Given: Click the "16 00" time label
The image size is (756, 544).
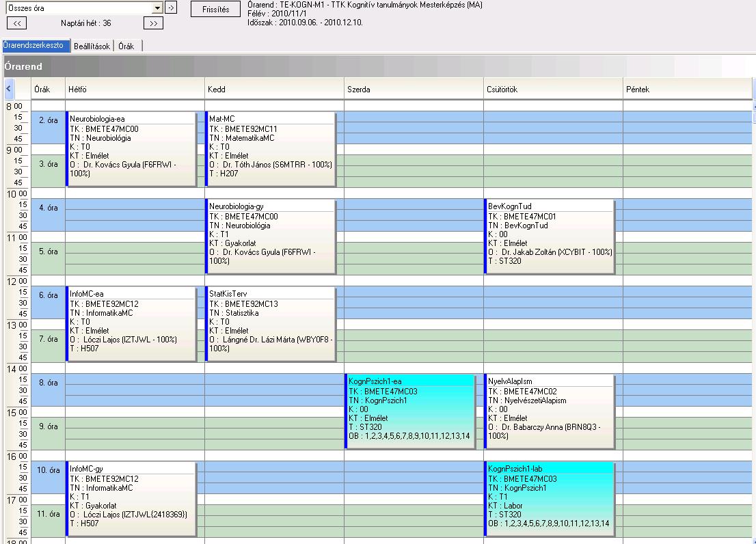Looking at the screenshot, I should (17, 456).
